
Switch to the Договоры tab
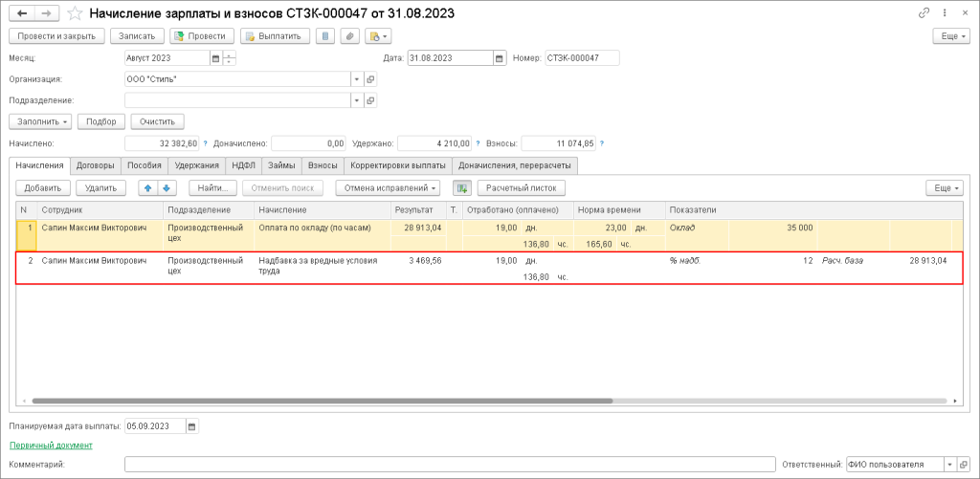tap(95, 165)
